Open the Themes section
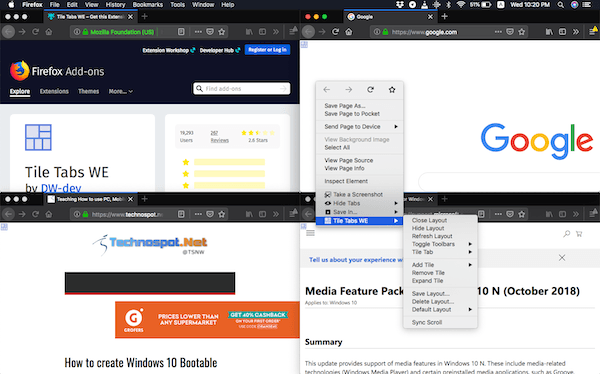The image size is (600, 374). (88, 91)
